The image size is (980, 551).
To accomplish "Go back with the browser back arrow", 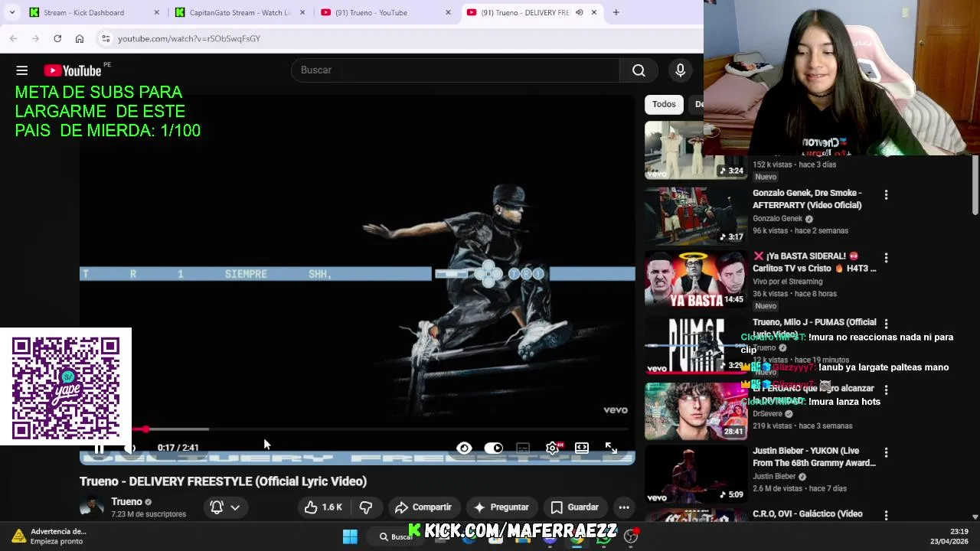I will coord(14,38).
